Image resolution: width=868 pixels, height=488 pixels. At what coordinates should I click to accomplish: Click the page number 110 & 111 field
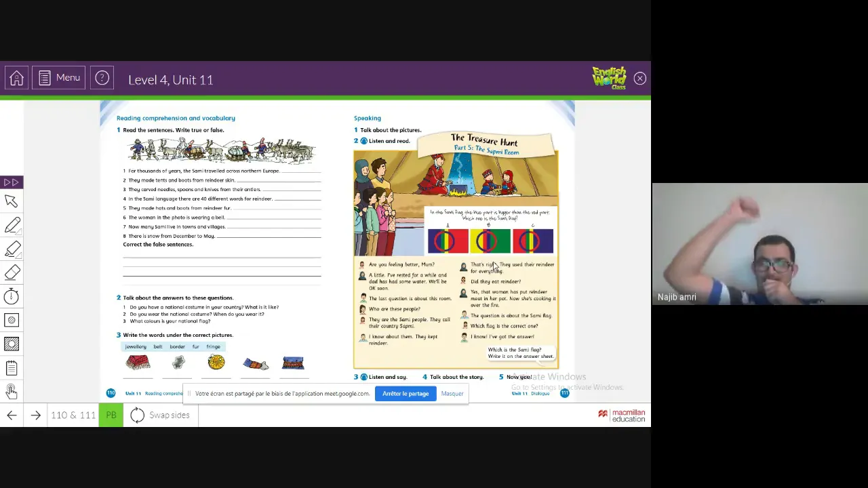[x=73, y=415]
